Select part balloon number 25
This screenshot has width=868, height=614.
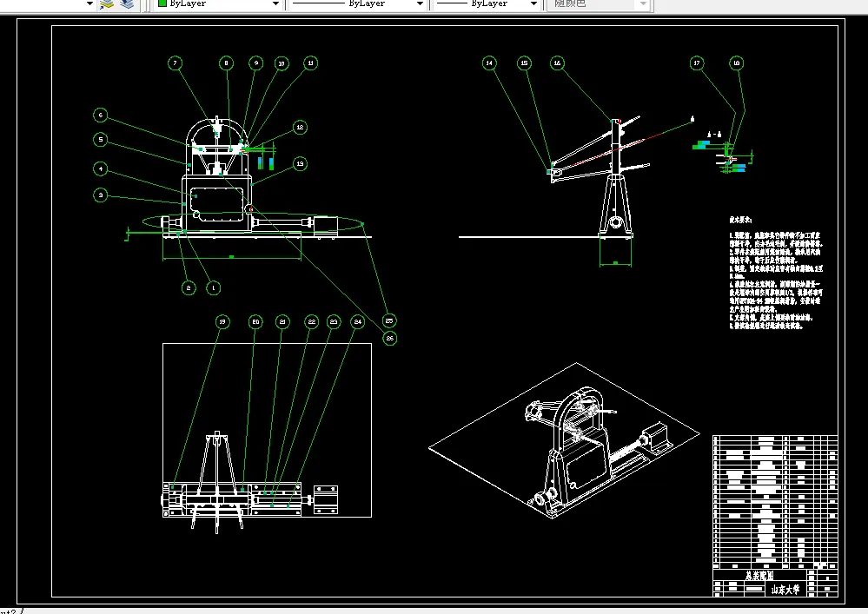coord(389,320)
